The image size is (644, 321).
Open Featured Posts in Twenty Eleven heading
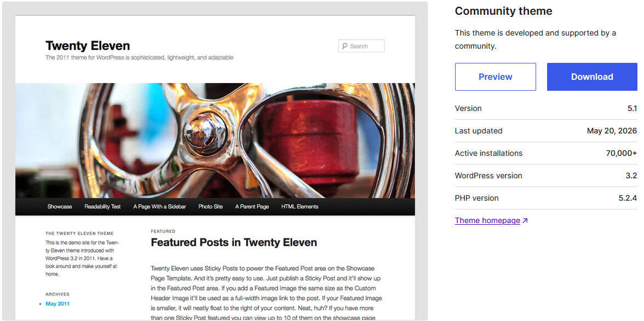pyautogui.click(x=234, y=242)
